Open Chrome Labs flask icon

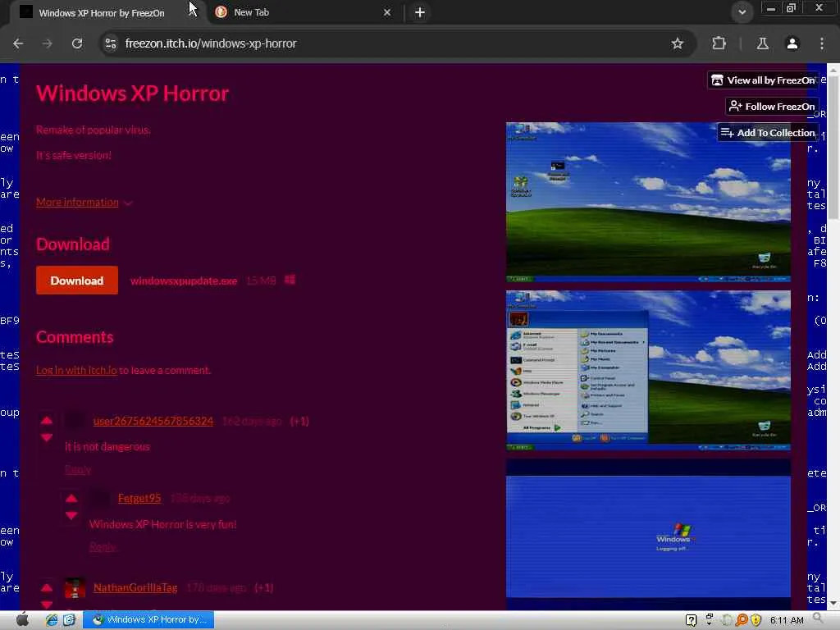(763, 44)
